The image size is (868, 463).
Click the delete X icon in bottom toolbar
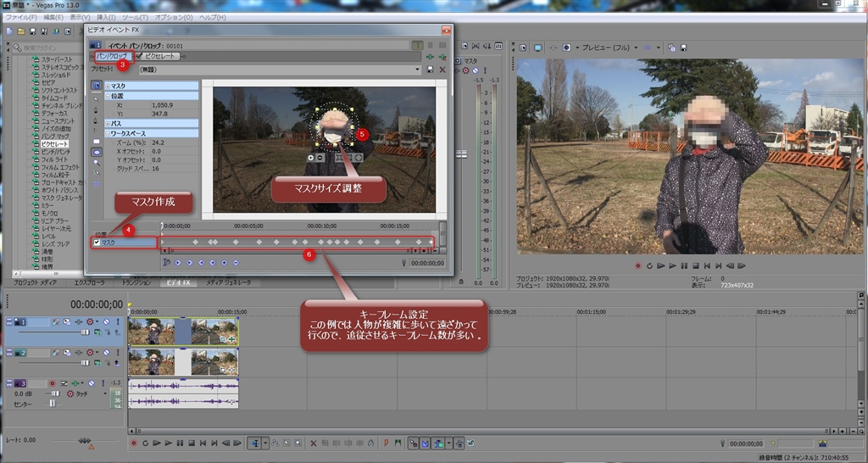pyautogui.click(x=314, y=443)
